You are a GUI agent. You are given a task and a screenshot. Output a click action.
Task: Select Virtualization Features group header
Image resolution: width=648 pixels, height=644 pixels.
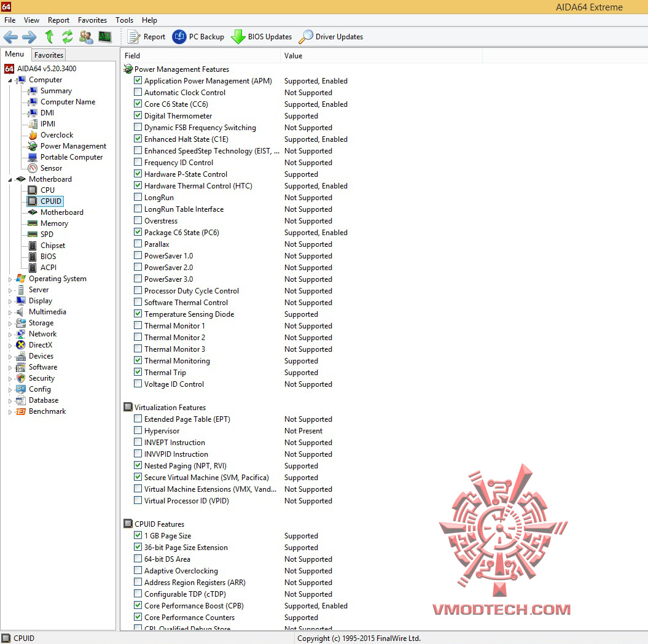point(170,408)
